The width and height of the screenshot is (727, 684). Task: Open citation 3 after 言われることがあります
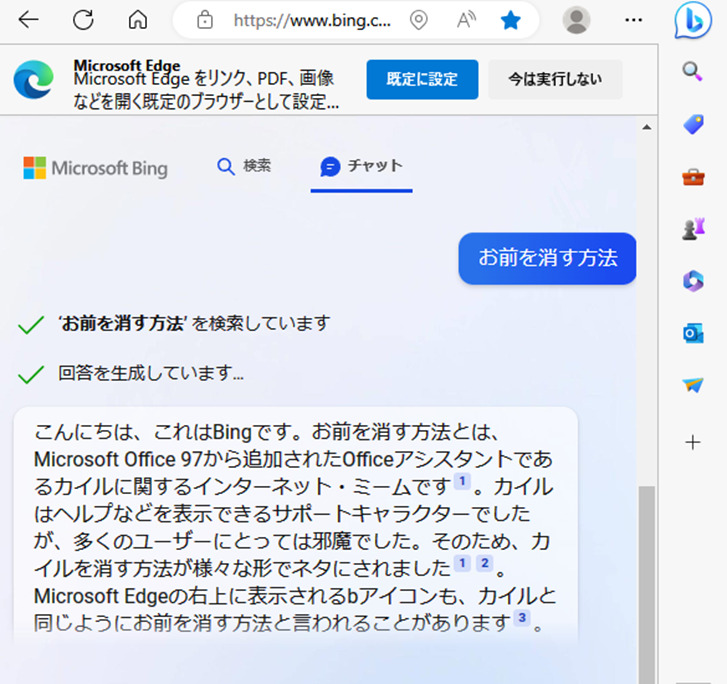[x=522, y=618]
